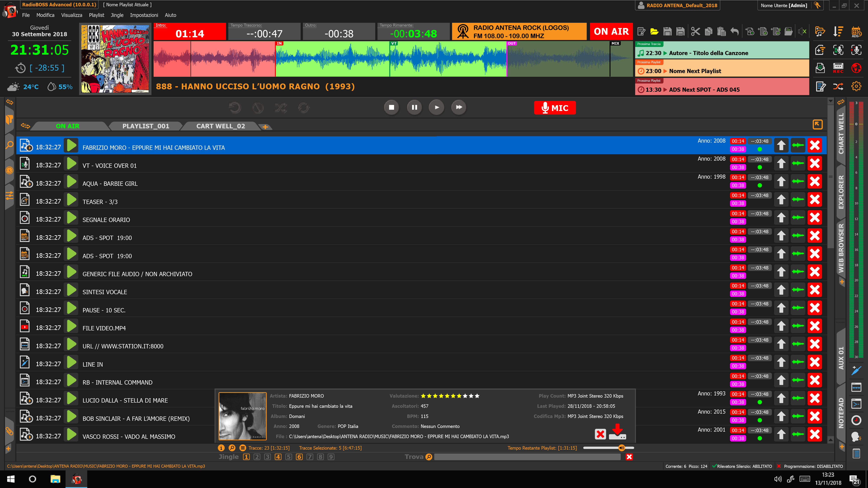Adjust the playlist volume slider knob
This screenshot has width=868, height=488.
(x=622, y=448)
